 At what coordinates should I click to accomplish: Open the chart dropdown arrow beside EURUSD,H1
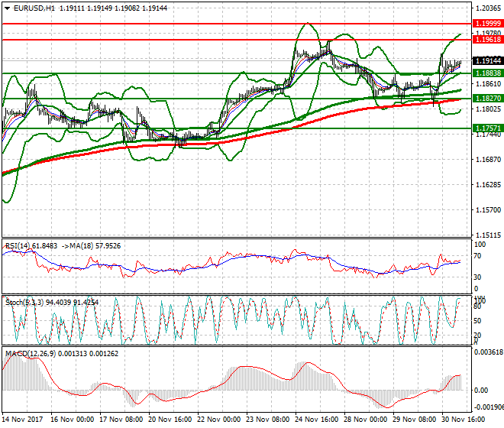coord(6,8)
